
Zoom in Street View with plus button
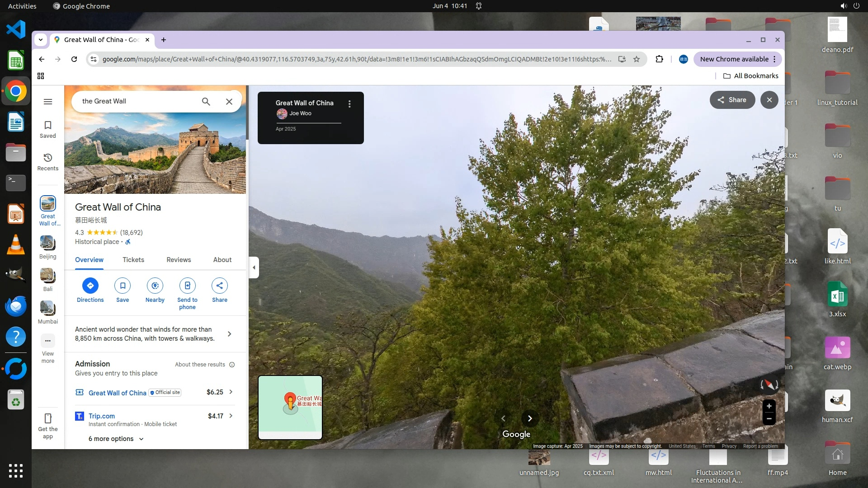769,406
